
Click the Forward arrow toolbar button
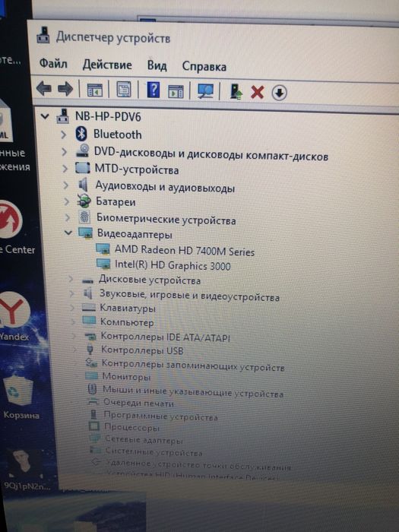[x=65, y=89]
